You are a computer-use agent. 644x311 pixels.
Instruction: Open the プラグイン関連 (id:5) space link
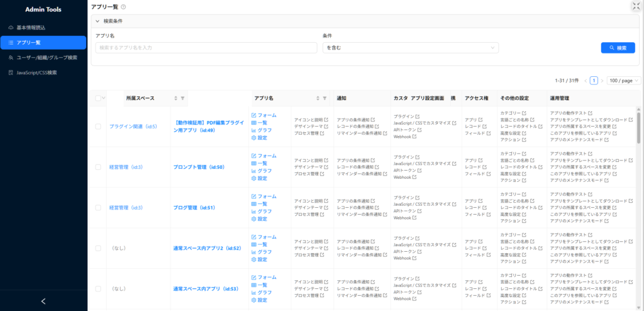pos(133,127)
